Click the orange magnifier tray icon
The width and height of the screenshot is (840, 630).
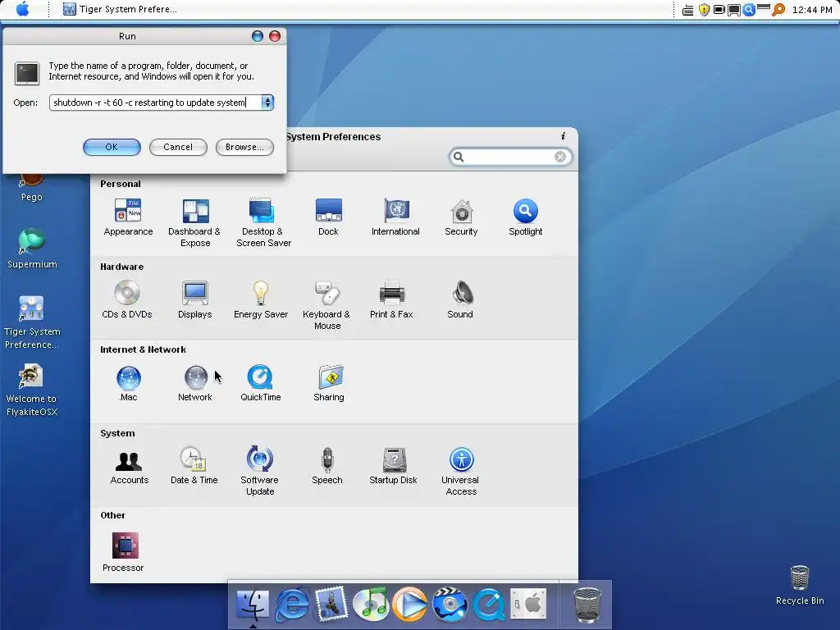778,10
